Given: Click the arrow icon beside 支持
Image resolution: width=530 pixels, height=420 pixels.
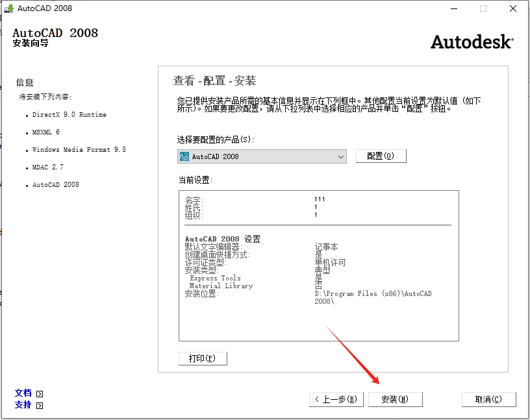Looking at the screenshot, I should [38, 405].
